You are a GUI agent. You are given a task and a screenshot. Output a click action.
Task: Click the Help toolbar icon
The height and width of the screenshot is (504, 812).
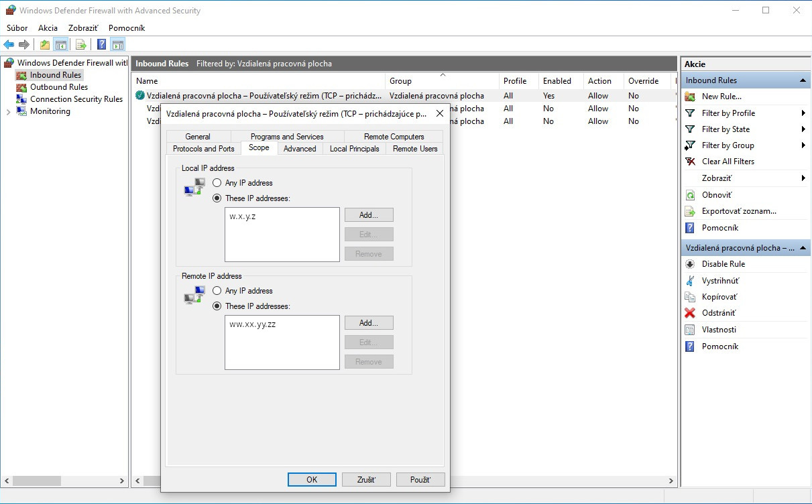[x=101, y=45]
